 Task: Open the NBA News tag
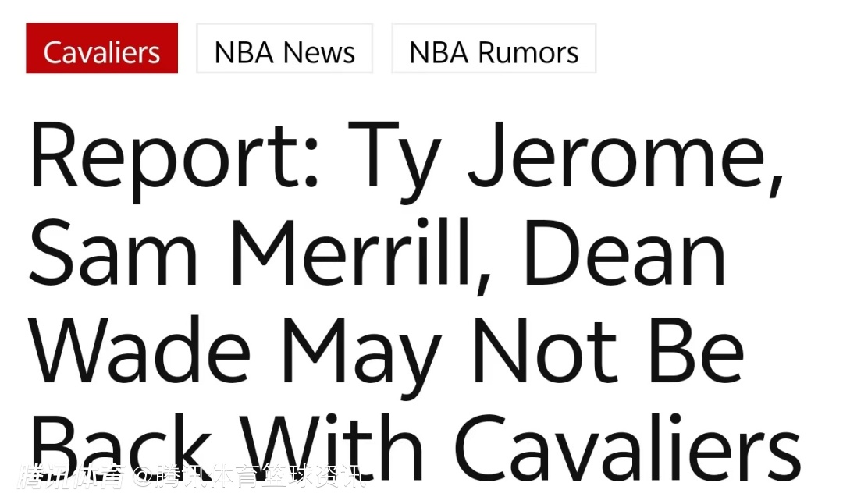(x=284, y=48)
